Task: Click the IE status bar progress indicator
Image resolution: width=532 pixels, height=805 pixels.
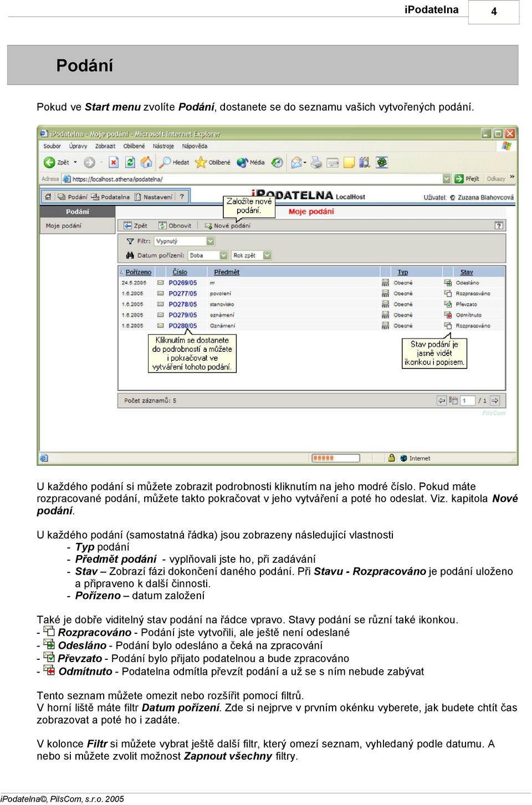Action: click(x=335, y=458)
